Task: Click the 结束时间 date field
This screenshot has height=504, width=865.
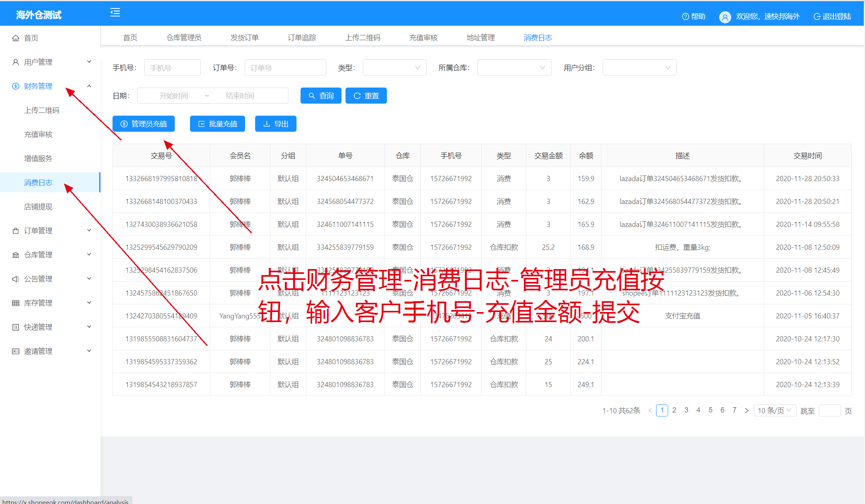Action: (240, 96)
